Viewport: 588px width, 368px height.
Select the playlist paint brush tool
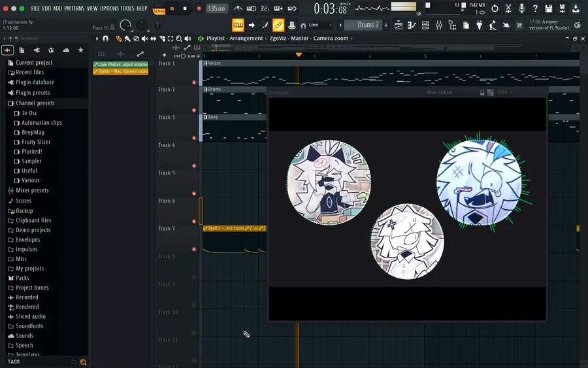click(x=127, y=39)
